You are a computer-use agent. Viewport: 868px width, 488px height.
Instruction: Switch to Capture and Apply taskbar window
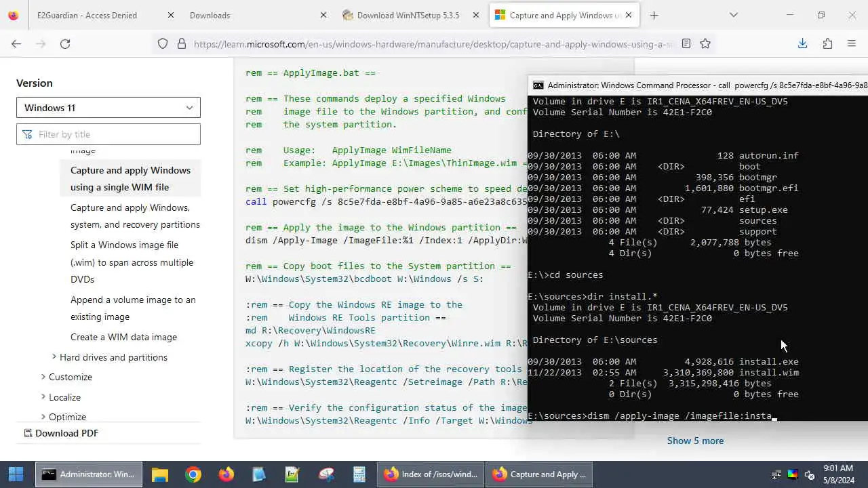coord(540,474)
